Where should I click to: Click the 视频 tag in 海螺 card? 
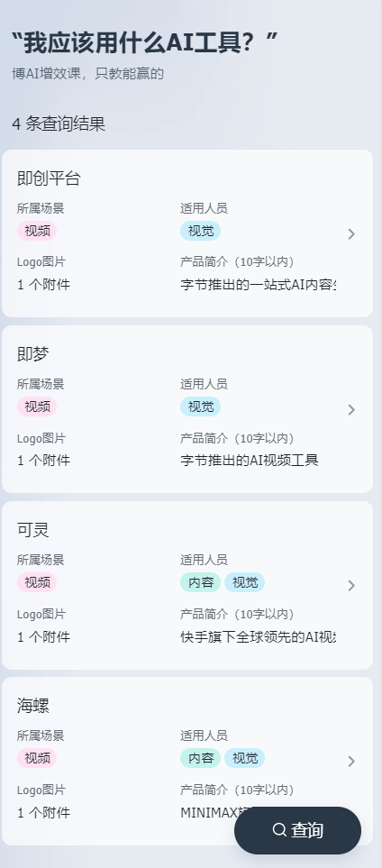(x=37, y=758)
